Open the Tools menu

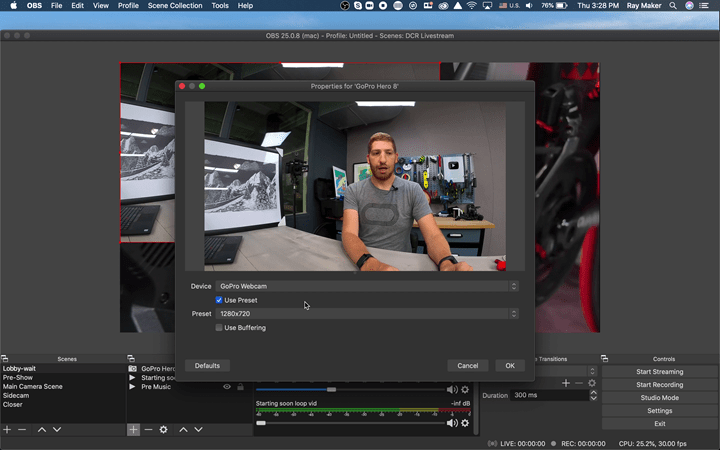(x=220, y=6)
